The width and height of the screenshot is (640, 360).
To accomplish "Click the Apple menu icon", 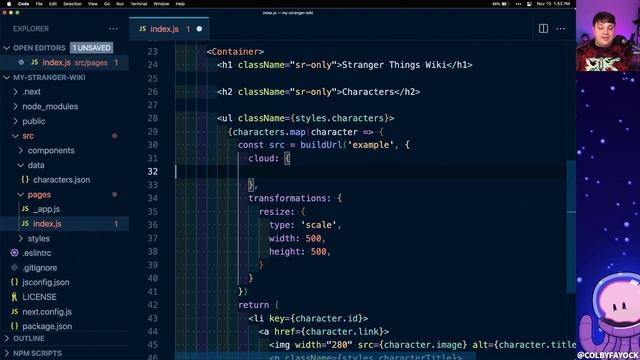I will tap(9, 4).
